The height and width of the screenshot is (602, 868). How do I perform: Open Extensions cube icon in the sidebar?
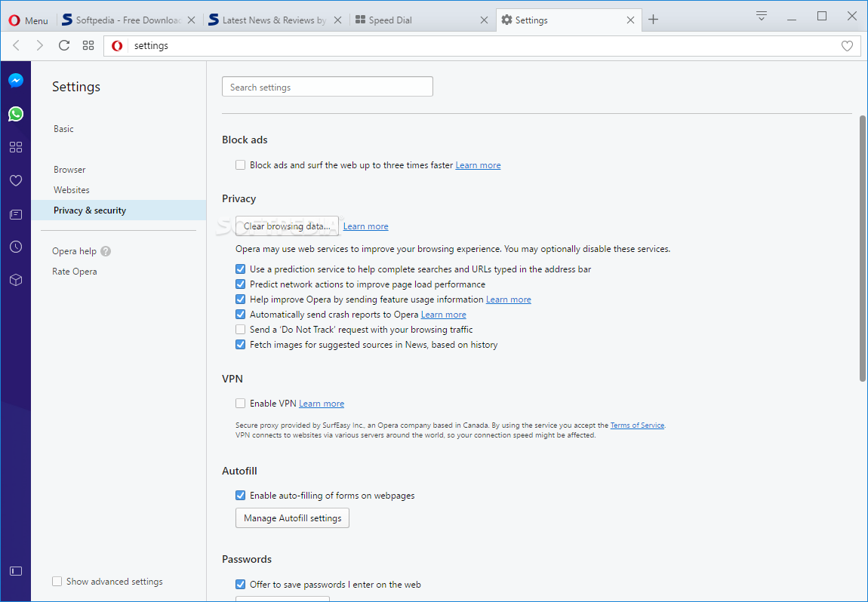pos(16,280)
